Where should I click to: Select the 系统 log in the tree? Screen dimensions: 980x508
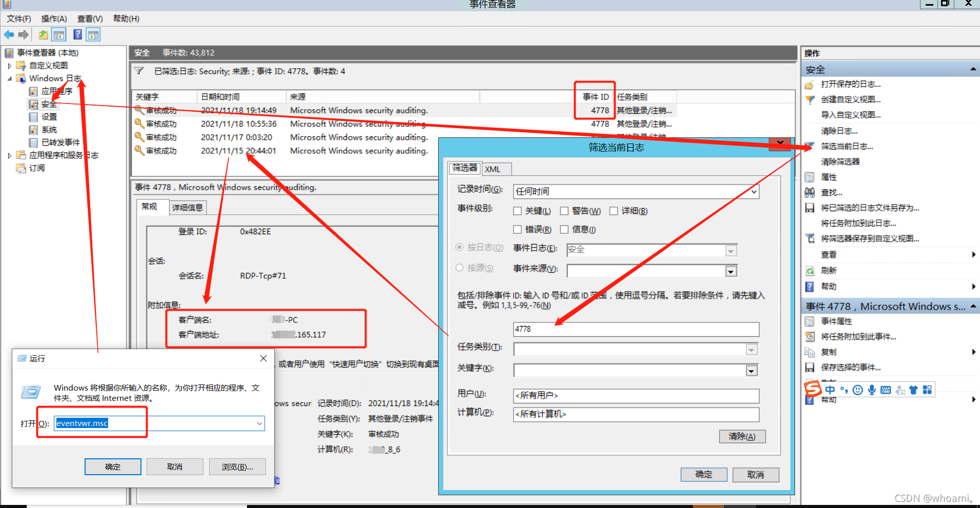pyautogui.click(x=49, y=130)
